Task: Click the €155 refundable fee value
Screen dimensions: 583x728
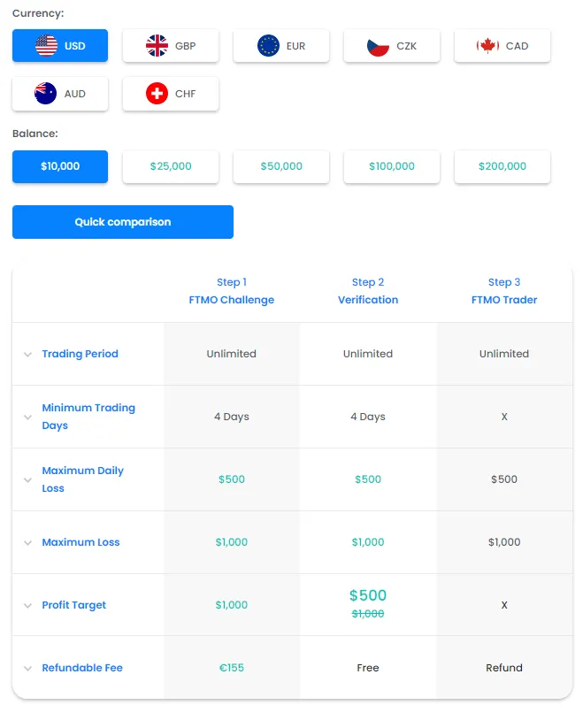Action: click(231, 668)
